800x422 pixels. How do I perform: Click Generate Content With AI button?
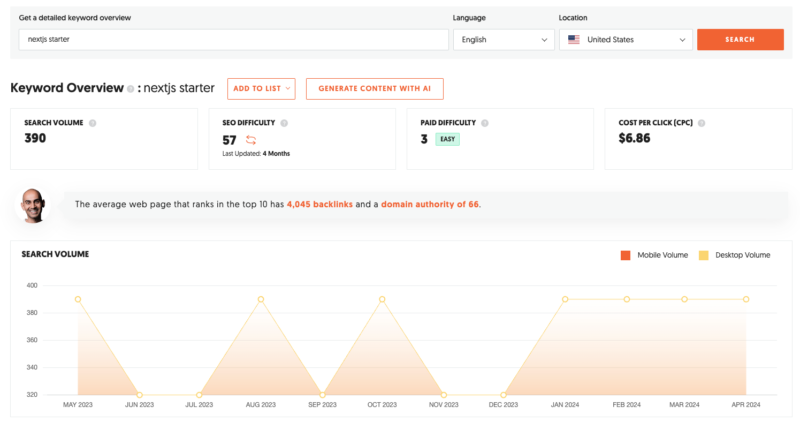[x=374, y=89]
